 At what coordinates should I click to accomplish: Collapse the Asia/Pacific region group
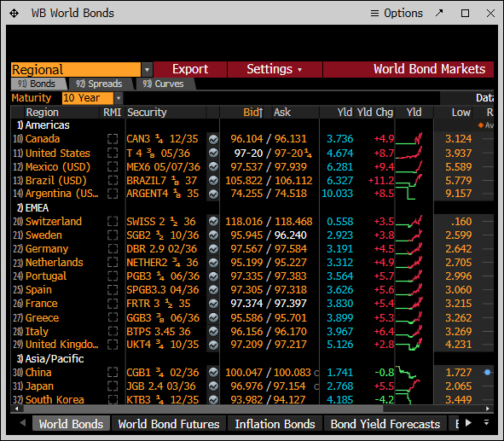point(50,359)
